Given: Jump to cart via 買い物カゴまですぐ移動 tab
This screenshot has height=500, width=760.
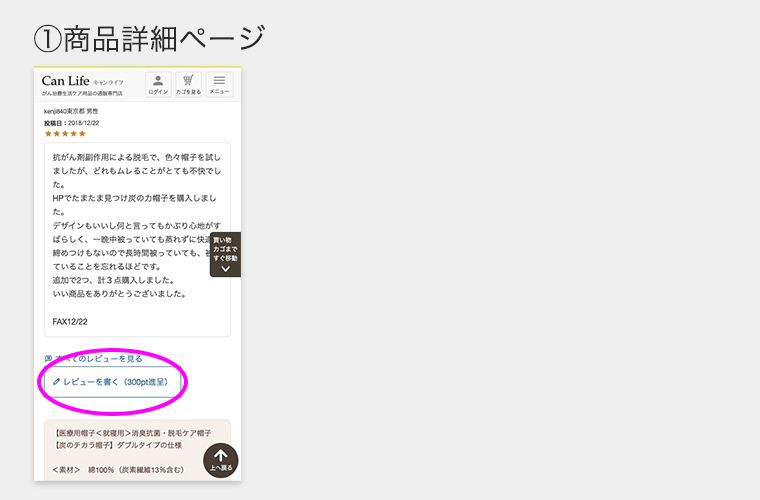Looking at the screenshot, I should (x=225, y=254).
